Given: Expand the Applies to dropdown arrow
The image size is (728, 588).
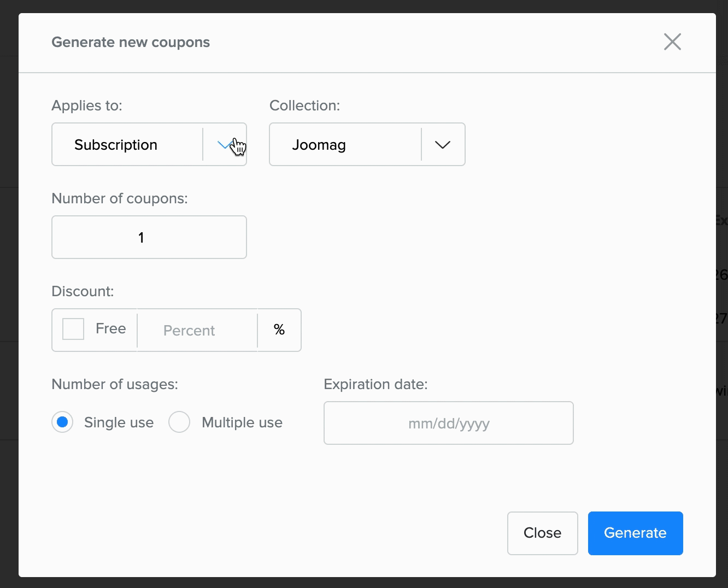Looking at the screenshot, I should (225, 145).
